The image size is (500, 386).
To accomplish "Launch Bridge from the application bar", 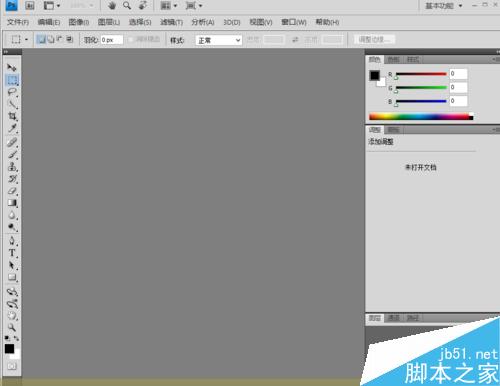I will [30, 5].
